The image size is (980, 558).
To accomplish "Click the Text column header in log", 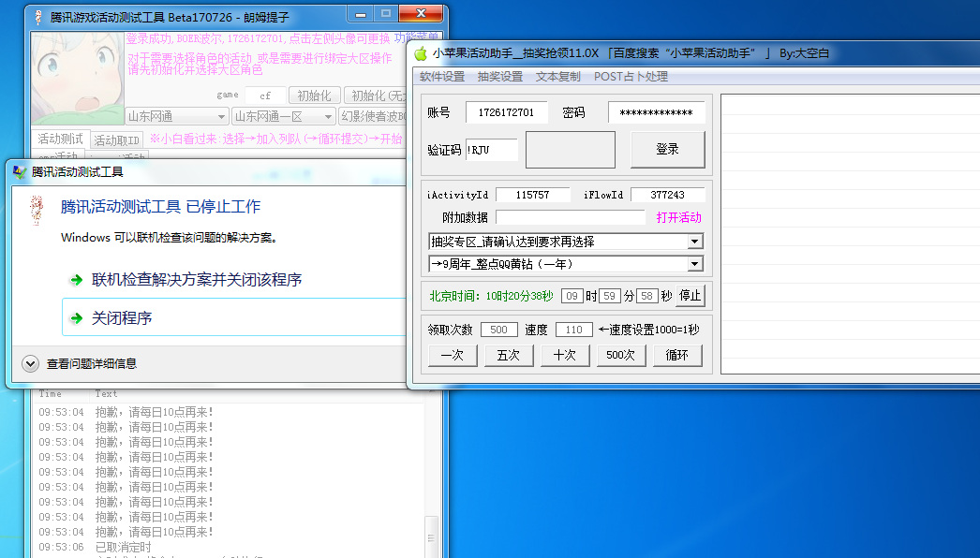I will [x=106, y=393].
